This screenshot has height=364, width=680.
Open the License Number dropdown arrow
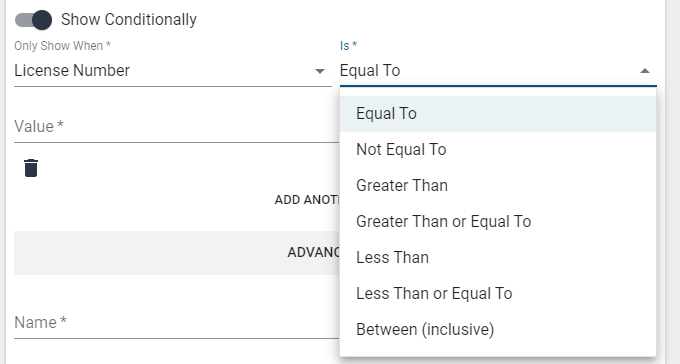tap(320, 71)
